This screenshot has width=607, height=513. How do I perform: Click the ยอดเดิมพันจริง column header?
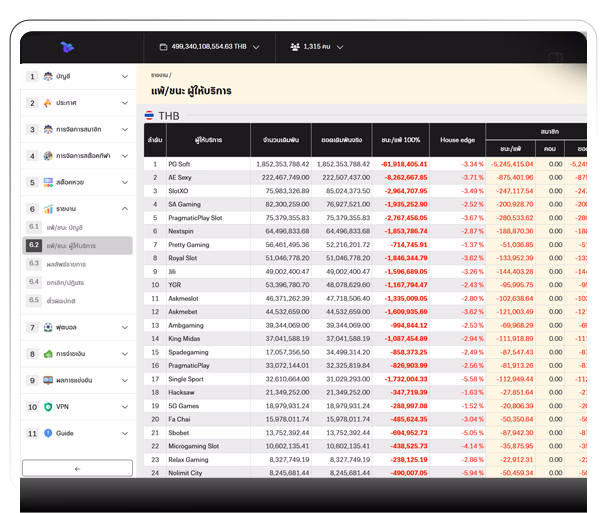pyautogui.click(x=342, y=140)
